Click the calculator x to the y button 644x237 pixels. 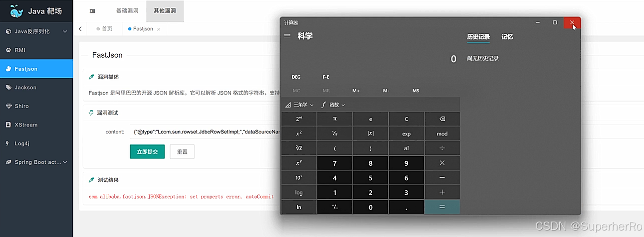299,163
